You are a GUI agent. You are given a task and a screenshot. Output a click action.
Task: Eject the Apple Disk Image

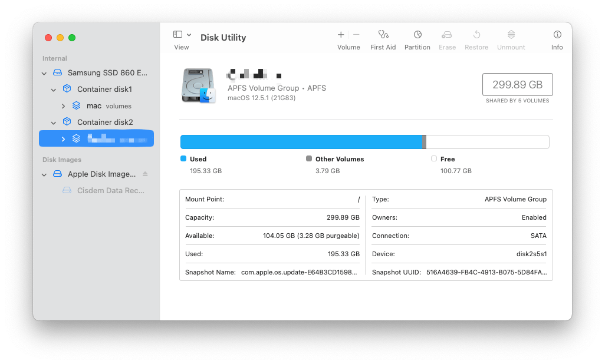[x=145, y=174]
